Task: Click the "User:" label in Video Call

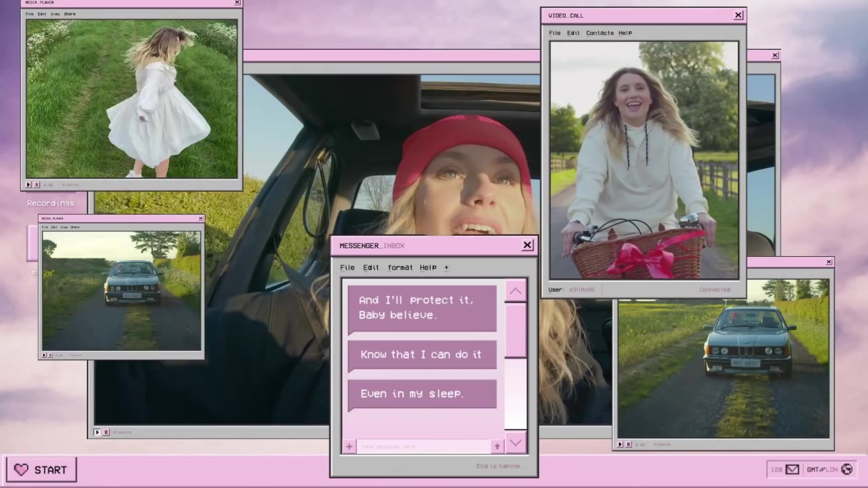Action: point(556,290)
